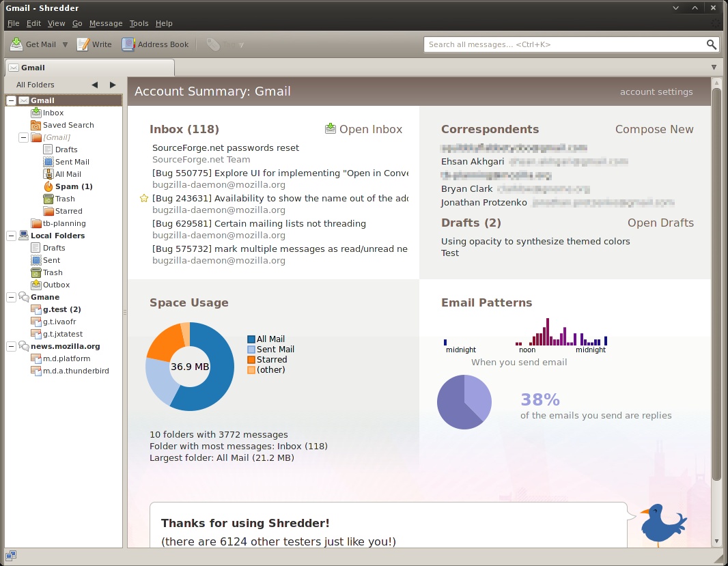Click the Local Folders computer icon
Viewport: 728px width, 566px height.
24,236
